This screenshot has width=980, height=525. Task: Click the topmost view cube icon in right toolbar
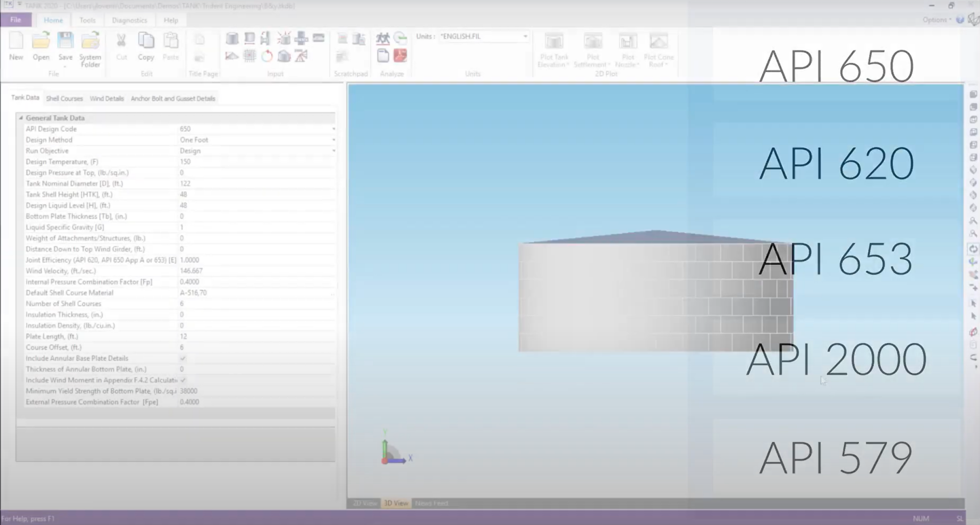coord(973,94)
